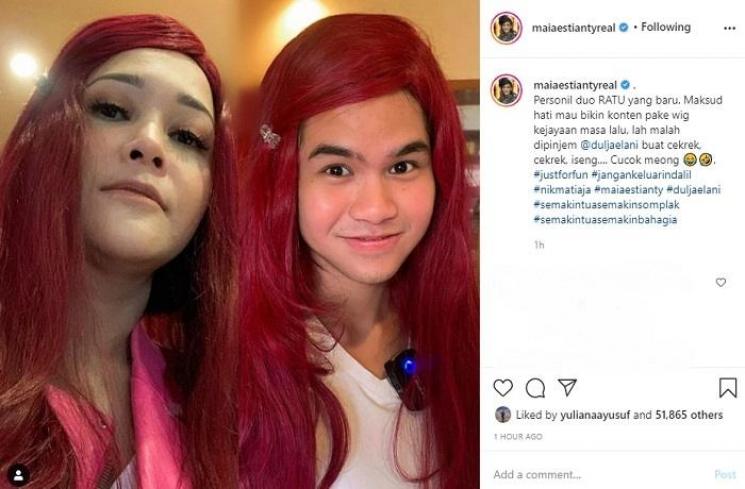Show the list of 51,865 others who liked

(689, 415)
